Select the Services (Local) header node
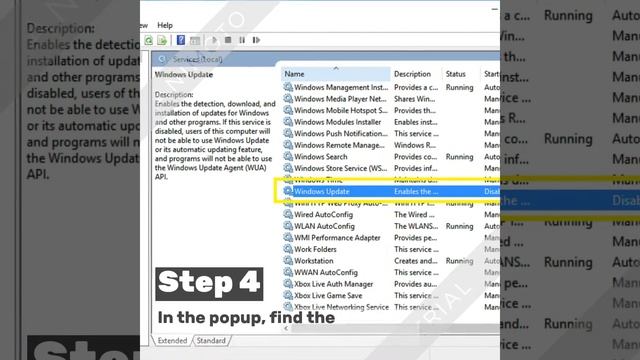This screenshot has height=360, width=640. pyautogui.click(x=198, y=60)
